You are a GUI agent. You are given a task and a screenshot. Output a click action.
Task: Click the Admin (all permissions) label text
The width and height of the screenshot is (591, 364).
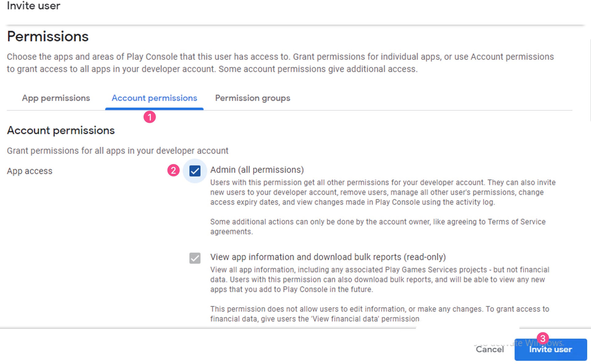[257, 169]
